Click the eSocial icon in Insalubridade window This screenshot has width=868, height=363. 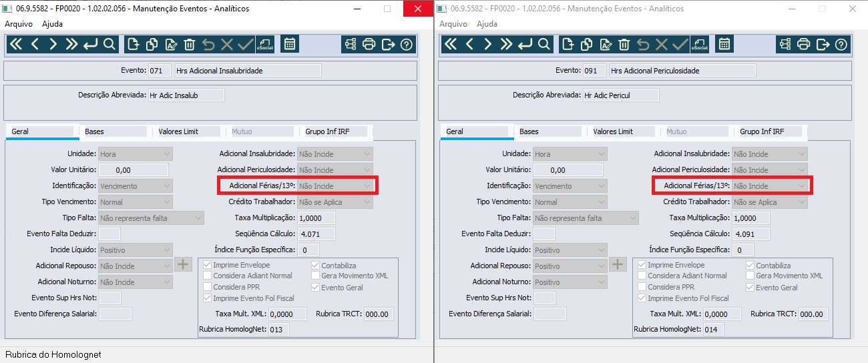[264, 45]
